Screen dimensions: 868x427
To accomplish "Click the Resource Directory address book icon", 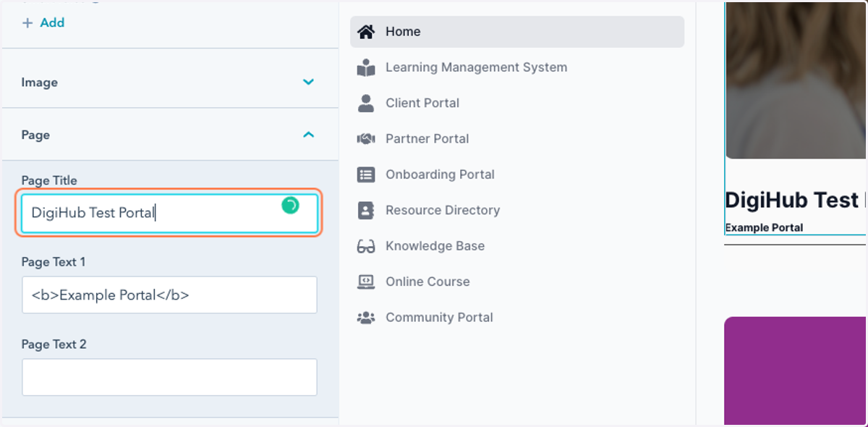I will (x=366, y=210).
